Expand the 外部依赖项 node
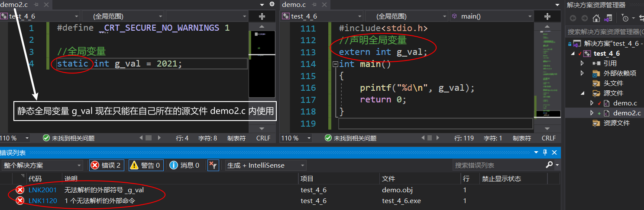 (583, 73)
